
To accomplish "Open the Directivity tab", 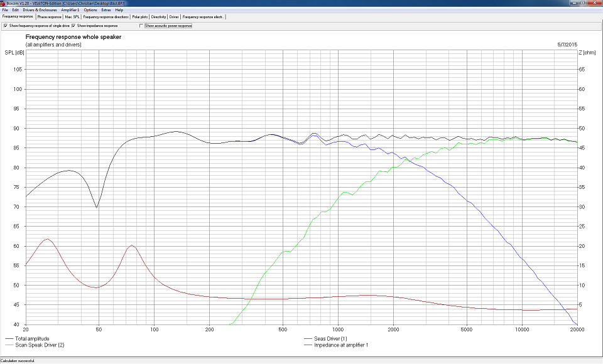I will tap(158, 17).
